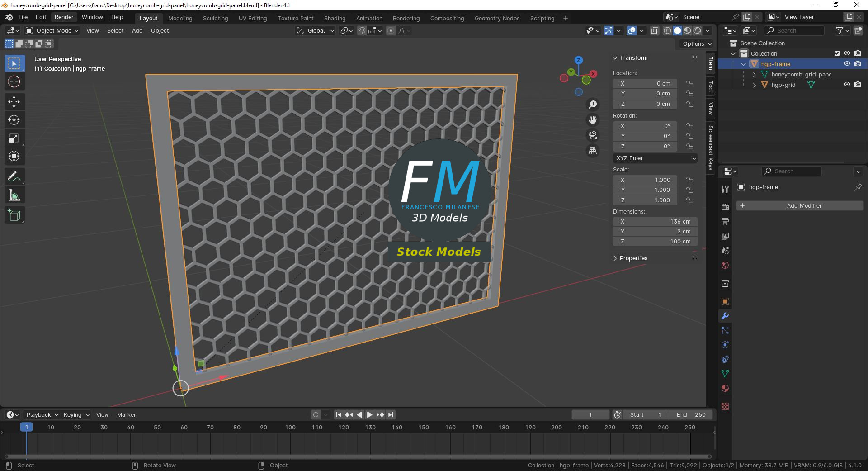Click the outliner search field
The image size is (868, 471).
coord(794,31)
